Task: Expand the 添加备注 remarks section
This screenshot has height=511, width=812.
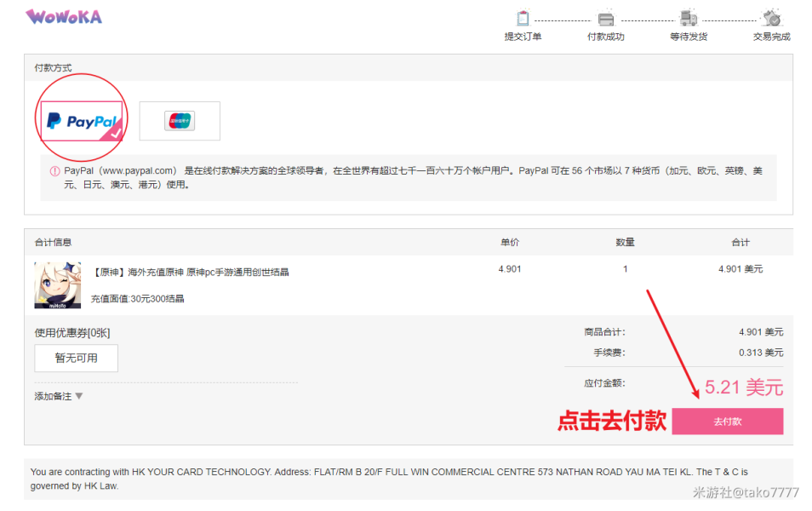Action: point(59,397)
